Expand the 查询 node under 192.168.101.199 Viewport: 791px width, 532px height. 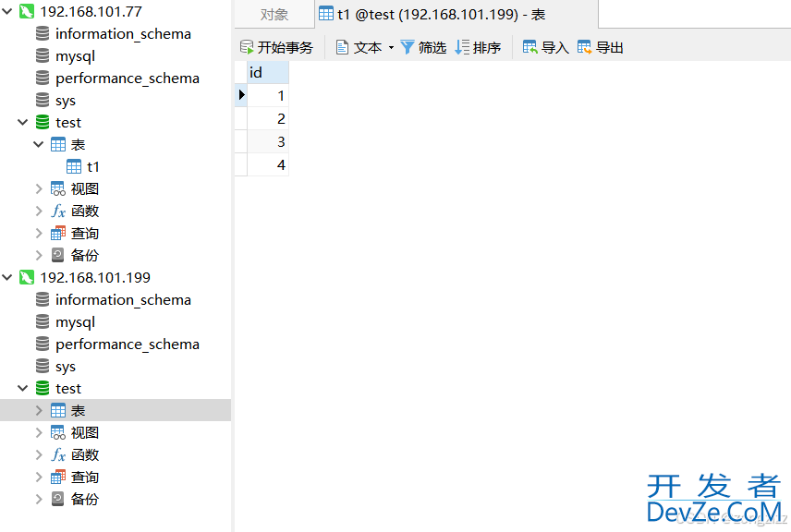[38, 477]
